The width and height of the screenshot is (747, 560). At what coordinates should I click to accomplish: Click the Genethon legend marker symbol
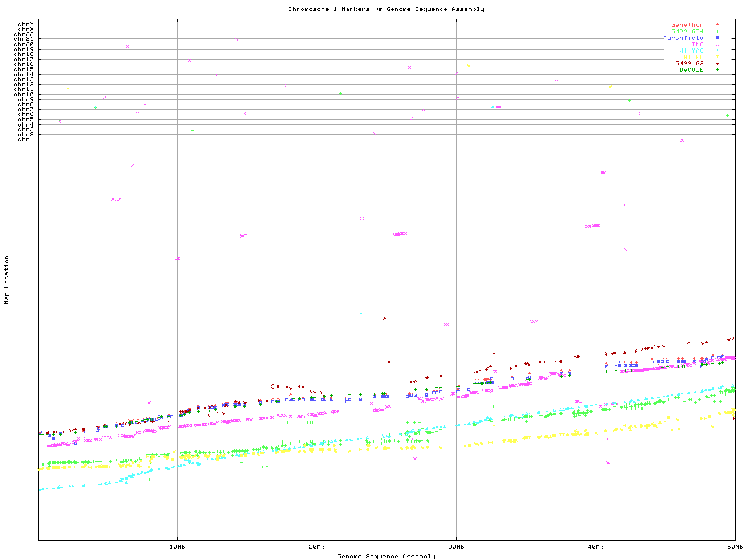[x=717, y=25]
